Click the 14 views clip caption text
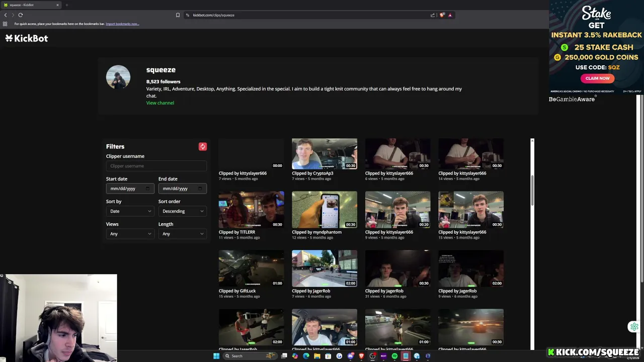This screenshot has height=362, width=644. coord(458,178)
